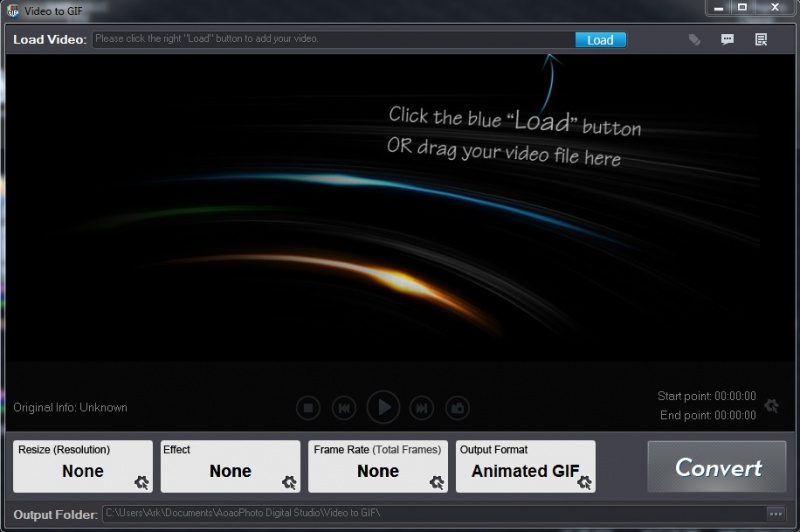The image size is (800, 532).
Task: Click the blue Load button
Action: click(600, 40)
